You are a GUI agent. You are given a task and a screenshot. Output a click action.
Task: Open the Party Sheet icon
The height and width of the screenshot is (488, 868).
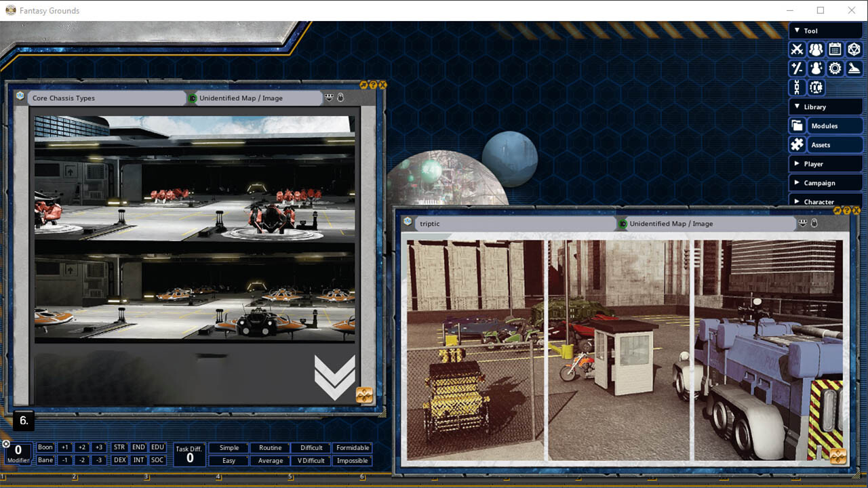[x=816, y=49]
